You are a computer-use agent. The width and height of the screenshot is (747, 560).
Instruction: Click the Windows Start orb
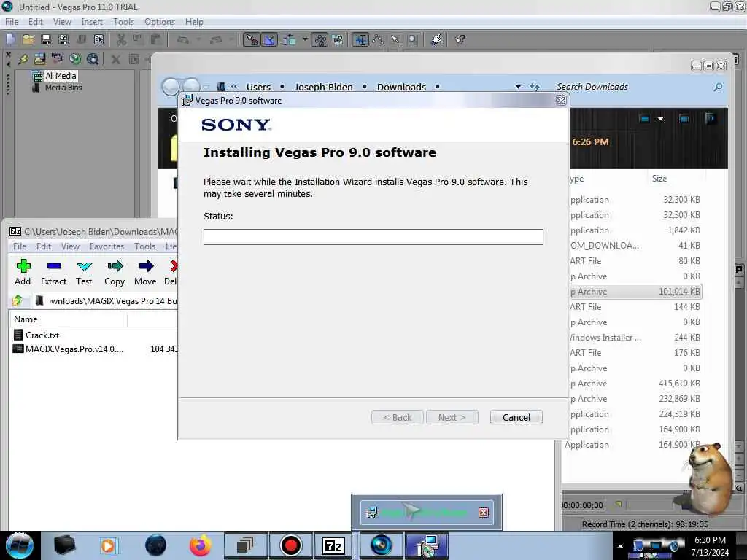(20, 545)
